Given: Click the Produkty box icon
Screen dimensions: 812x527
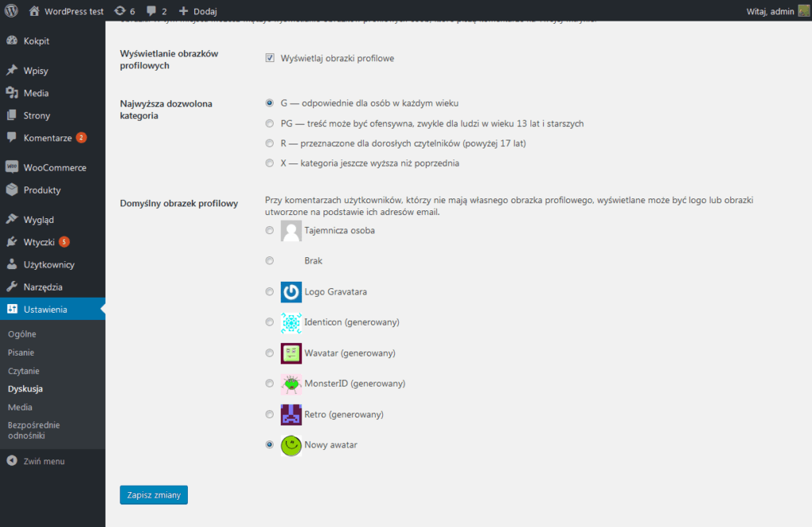Looking at the screenshot, I should pos(12,190).
